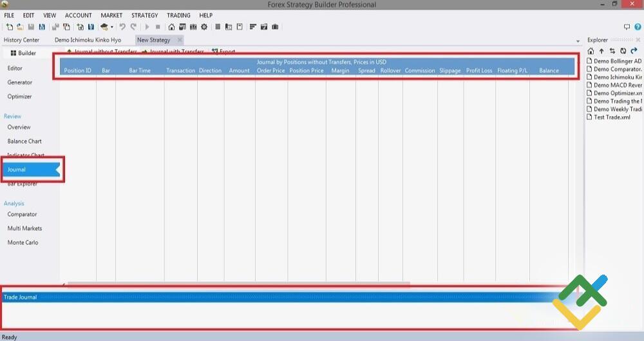Open Comparator under Analysis
This screenshot has height=341, width=644.
(22, 214)
